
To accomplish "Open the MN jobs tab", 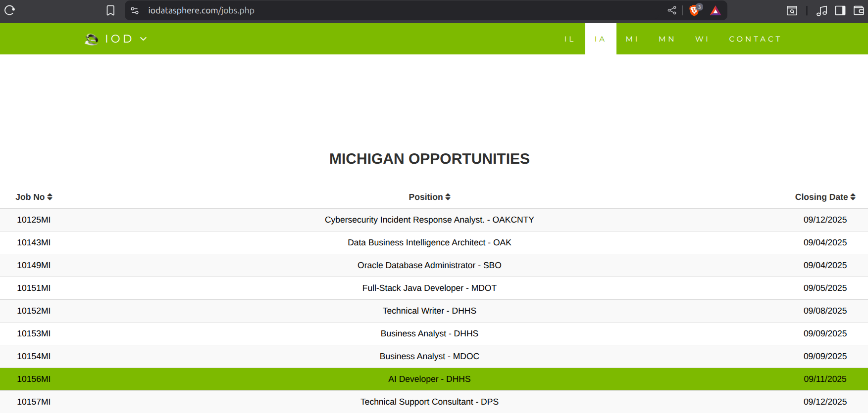I will point(666,39).
